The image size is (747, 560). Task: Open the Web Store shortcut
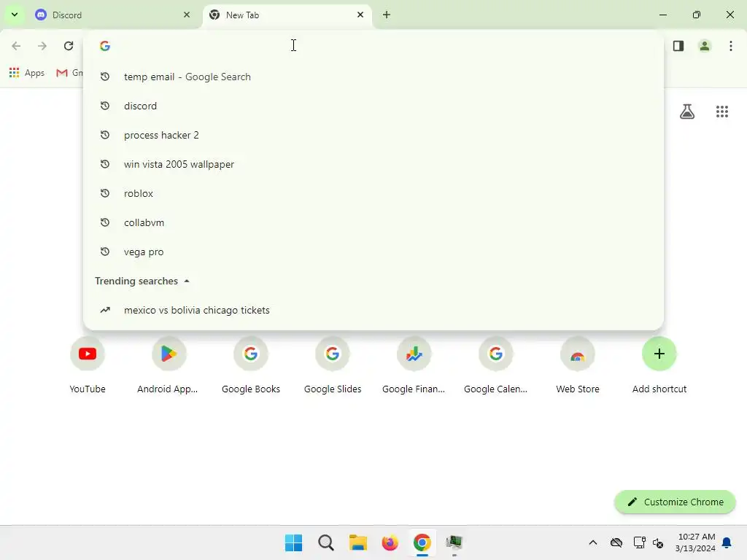[x=578, y=365]
